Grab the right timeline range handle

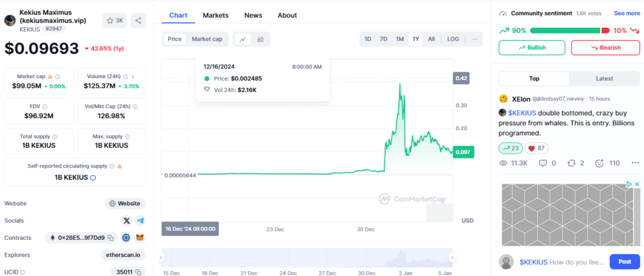[452, 257]
